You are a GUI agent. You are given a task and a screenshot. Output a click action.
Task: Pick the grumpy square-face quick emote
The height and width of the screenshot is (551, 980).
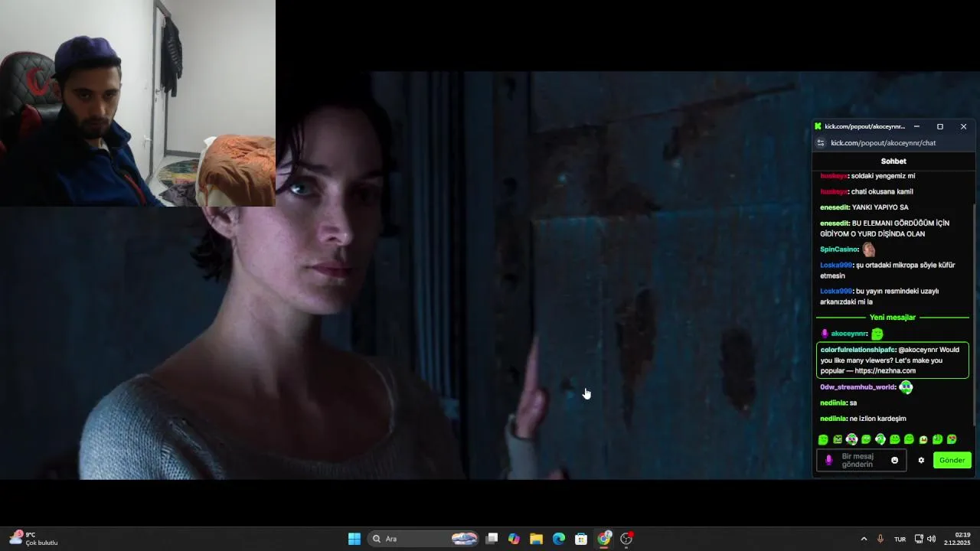point(838,439)
